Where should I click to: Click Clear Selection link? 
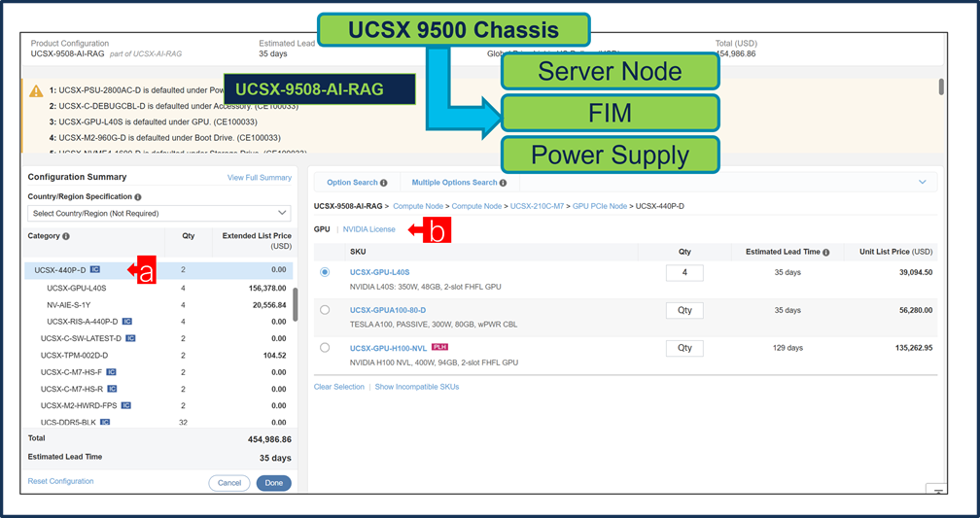click(338, 388)
